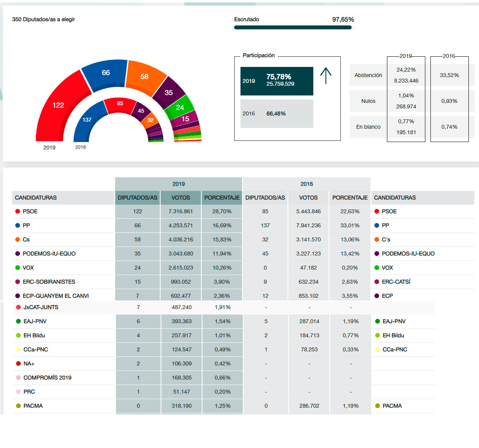Image resolution: width=479 pixels, height=448 pixels.
Task: Click the red PSOE dot in left candidaturas column
Action: (x=18, y=211)
